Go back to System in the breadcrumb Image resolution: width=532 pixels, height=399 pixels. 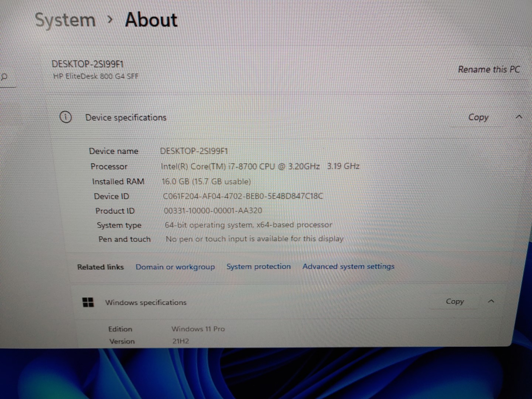pos(65,20)
